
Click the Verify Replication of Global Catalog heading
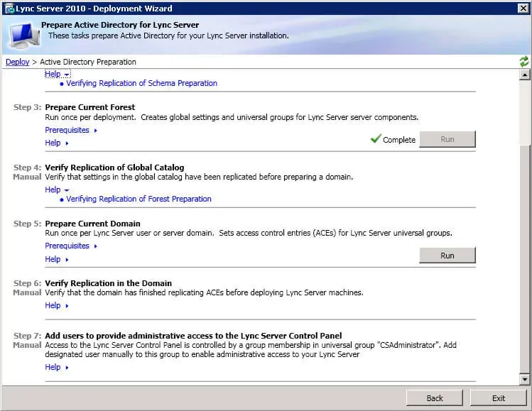pyautogui.click(x=114, y=168)
